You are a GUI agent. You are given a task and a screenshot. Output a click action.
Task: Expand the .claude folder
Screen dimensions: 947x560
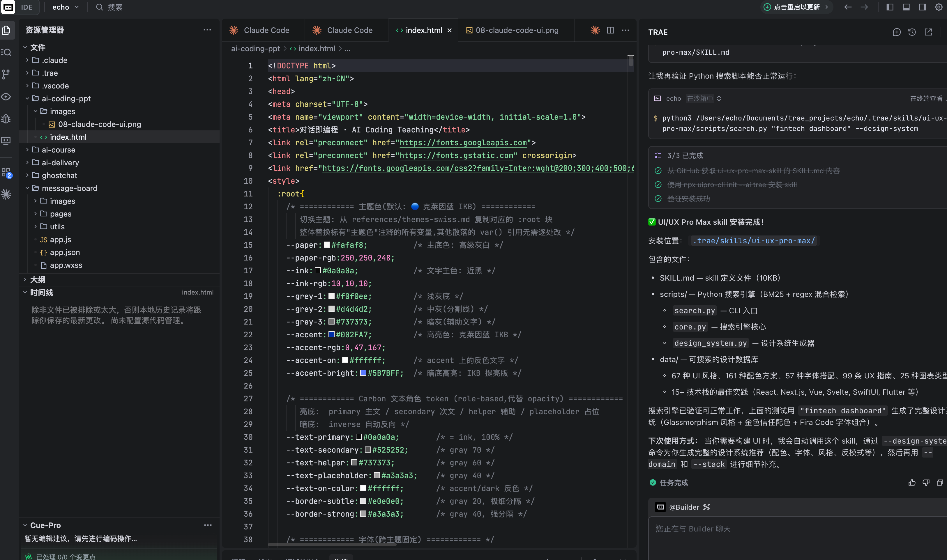click(x=27, y=60)
